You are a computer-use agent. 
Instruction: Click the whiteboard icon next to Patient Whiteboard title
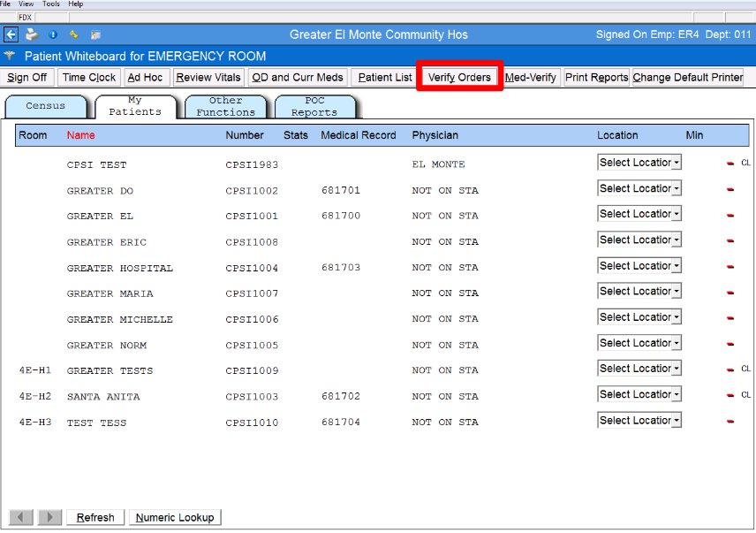(x=9, y=54)
